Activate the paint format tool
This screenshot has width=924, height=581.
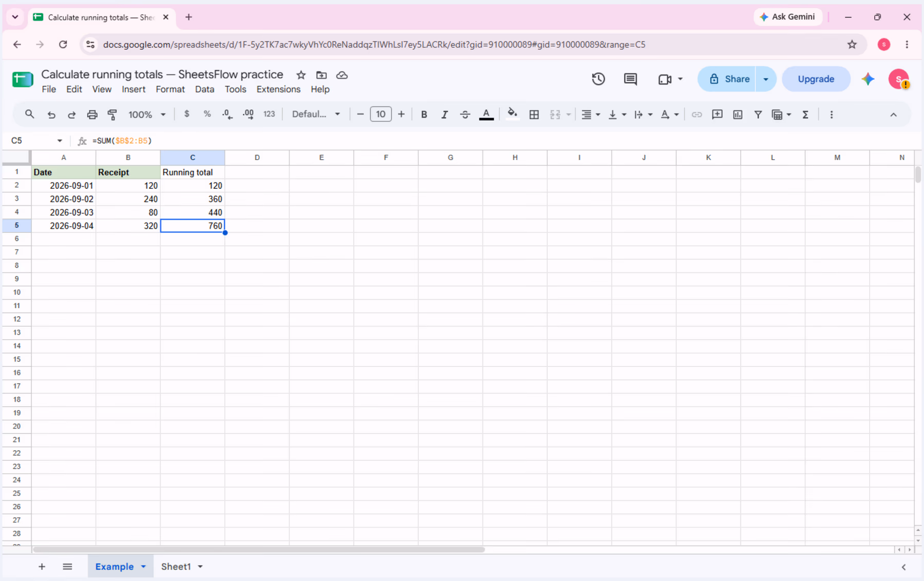[x=112, y=114]
